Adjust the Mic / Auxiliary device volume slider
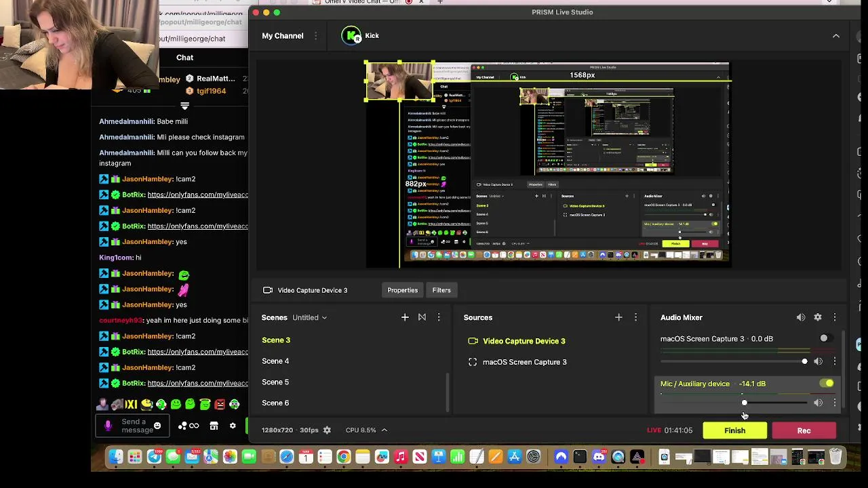Image resolution: width=868 pixels, height=488 pixels. [x=734, y=403]
